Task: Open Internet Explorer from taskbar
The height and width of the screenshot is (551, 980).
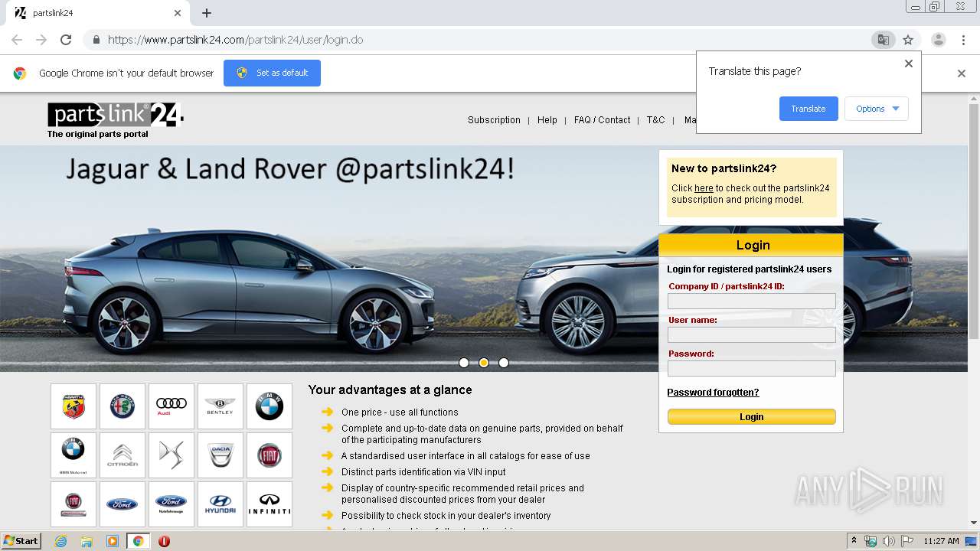Action: click(x=60, y=541)
